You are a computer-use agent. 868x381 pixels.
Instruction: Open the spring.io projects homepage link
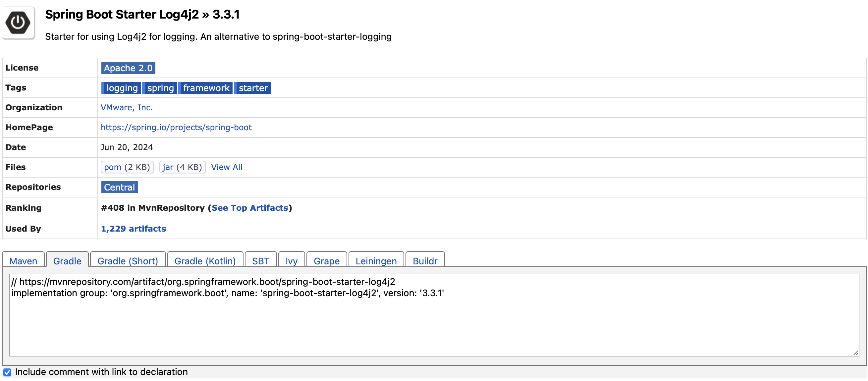coord(176,127)
